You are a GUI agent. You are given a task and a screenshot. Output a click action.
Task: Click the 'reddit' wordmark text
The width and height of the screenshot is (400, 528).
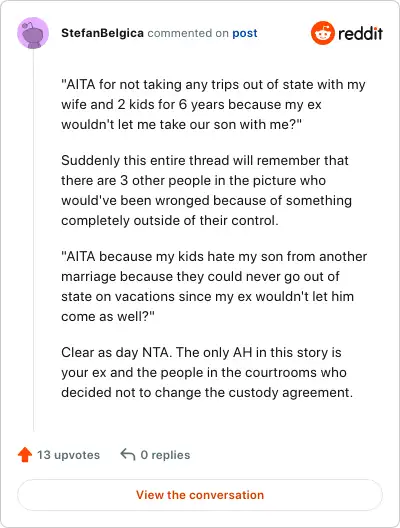(x=360, y=33)
